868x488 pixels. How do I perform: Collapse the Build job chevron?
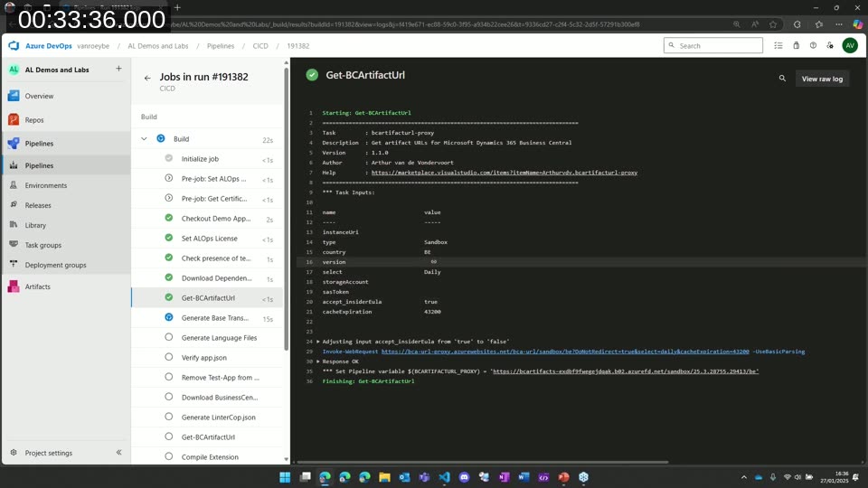tap(144, 139)
